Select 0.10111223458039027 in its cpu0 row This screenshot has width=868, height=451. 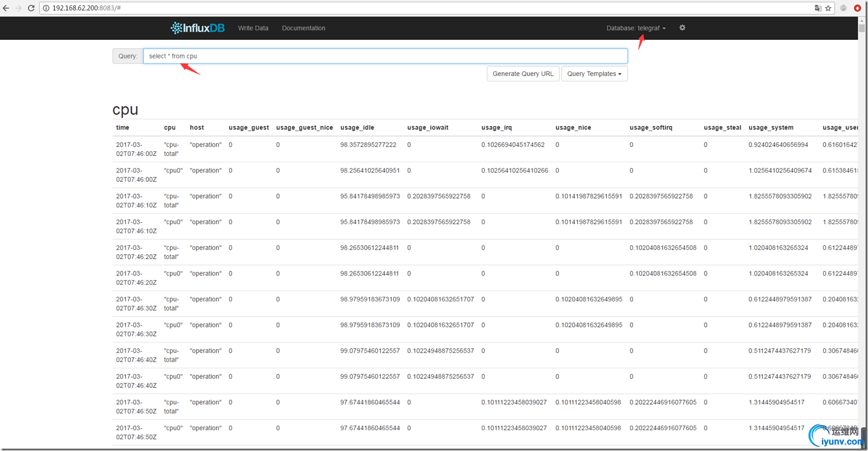coord(515,428)
